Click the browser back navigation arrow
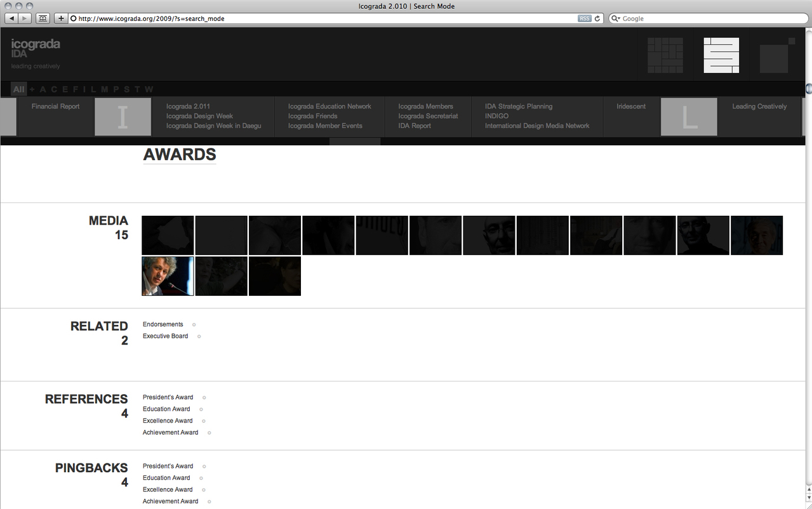The width and height of the screenshot is (812, 509). pyautogui.click(x=11, y=18)
